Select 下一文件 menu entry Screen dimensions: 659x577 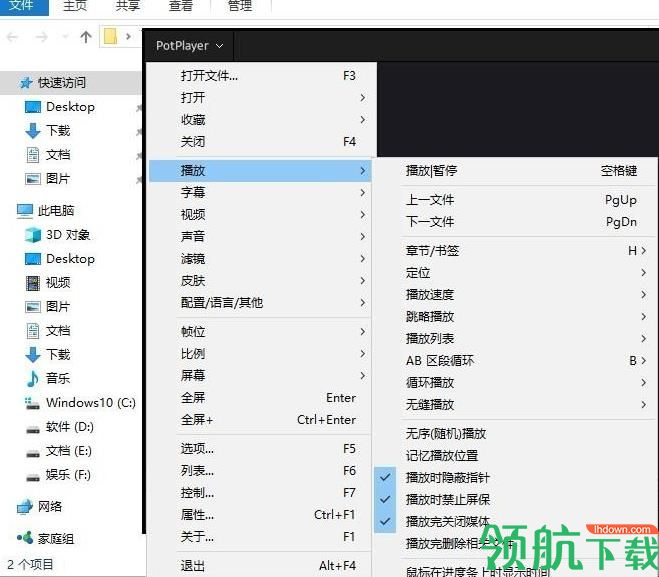click(x=516, y=222)
